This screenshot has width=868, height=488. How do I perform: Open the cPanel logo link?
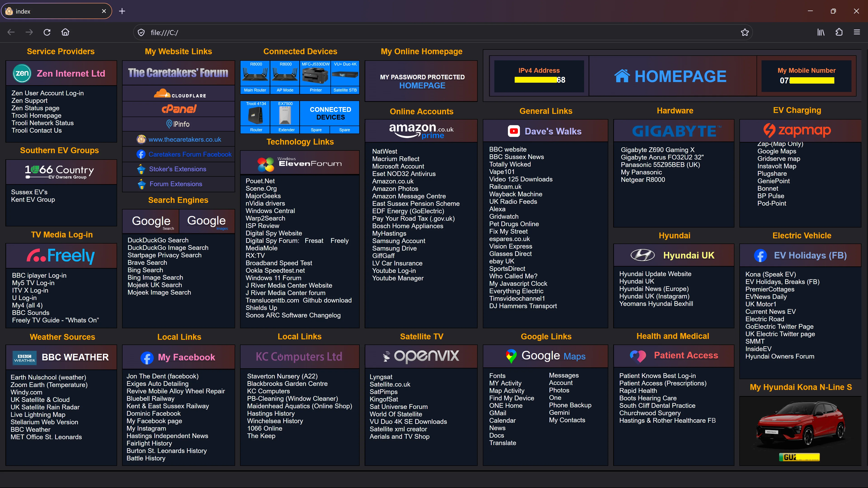tap(179, 109)
